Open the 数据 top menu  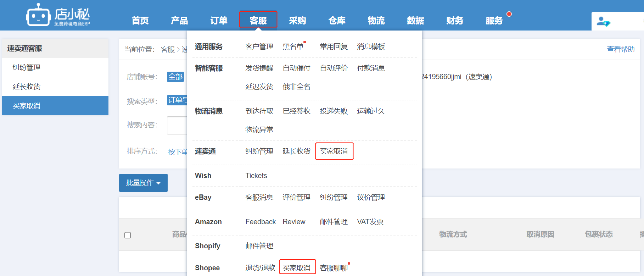[x=415, y=21]
